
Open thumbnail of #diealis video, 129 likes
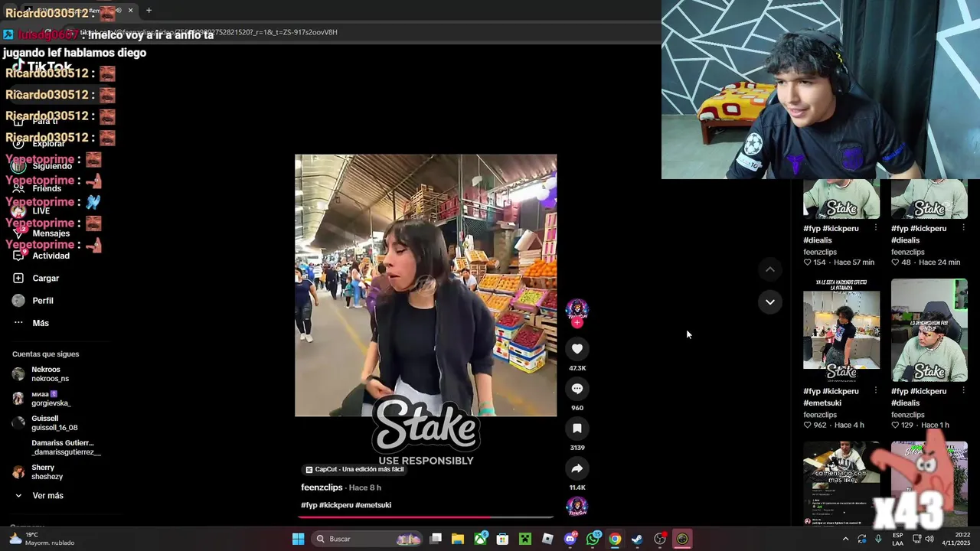[x=929, y=330]
